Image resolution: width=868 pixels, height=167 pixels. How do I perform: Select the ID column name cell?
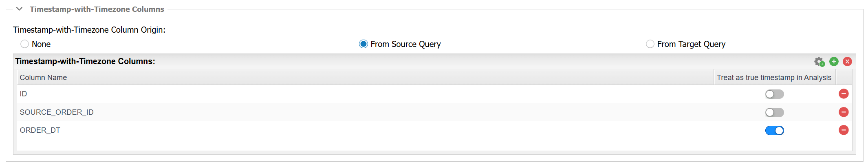tap(365, 94)
